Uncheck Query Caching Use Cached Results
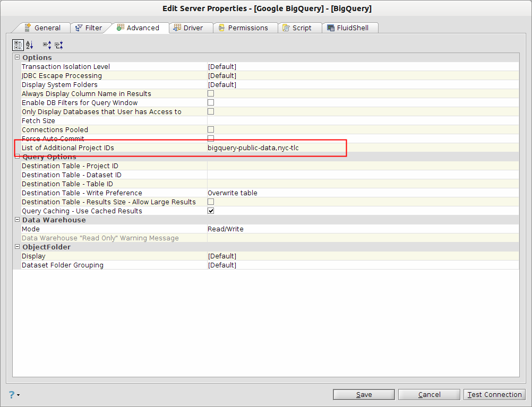This screenshot has height=407, width=532. 211,211
